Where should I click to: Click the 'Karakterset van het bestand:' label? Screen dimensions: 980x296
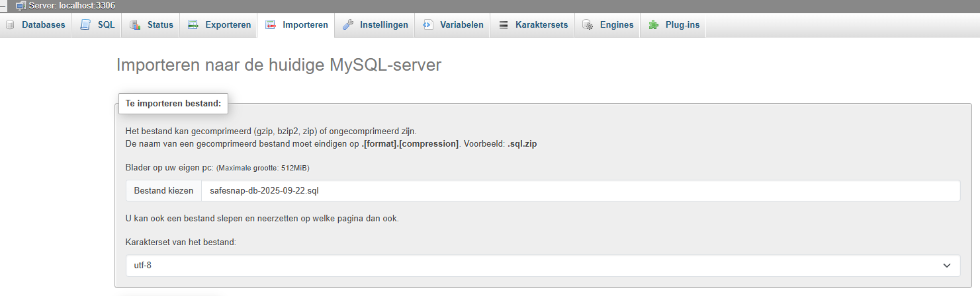point(181,242)
